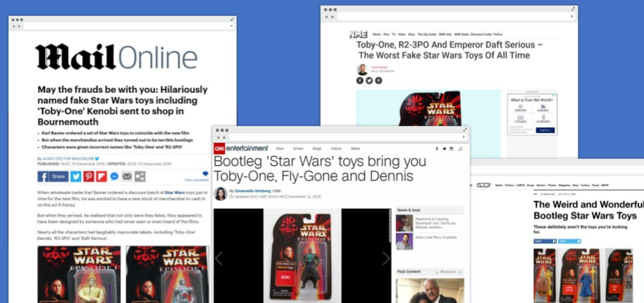Click the NME logo
The height and width of the screenshot is (303, 644).
(x=358, y=34)
